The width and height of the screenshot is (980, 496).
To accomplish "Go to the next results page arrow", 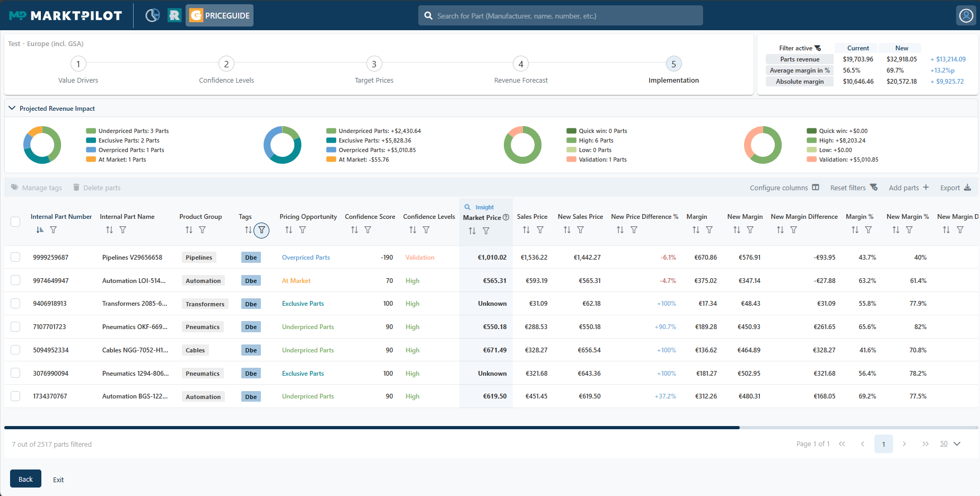I will click(x=904, y=444).
